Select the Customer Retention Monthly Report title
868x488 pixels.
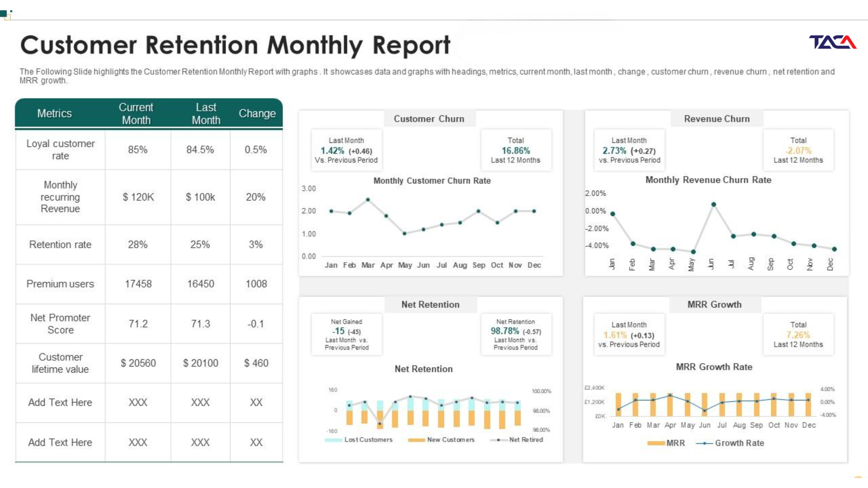click(235, 45)
